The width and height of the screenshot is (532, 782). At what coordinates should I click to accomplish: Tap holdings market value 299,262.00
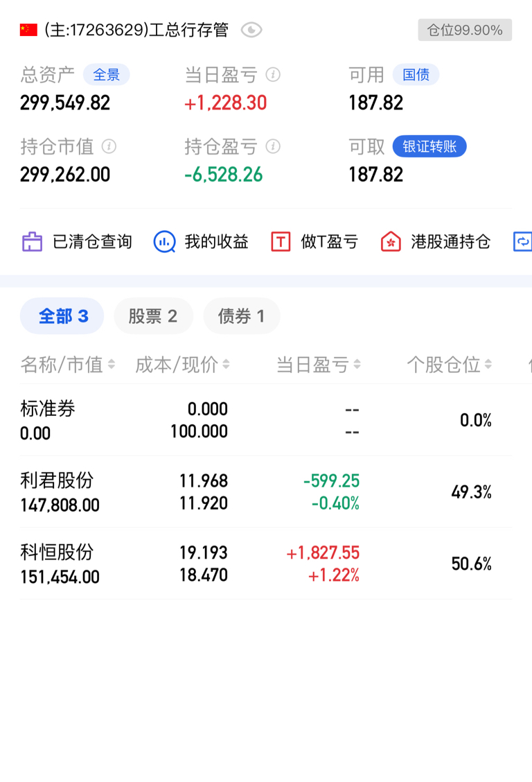pyautogui.click(x=65, y=175)
